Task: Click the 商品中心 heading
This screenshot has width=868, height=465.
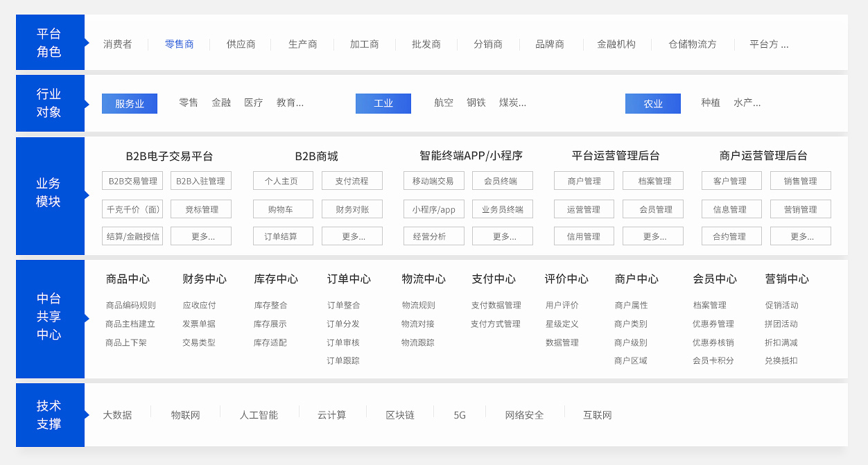Action: click(128, 279)
